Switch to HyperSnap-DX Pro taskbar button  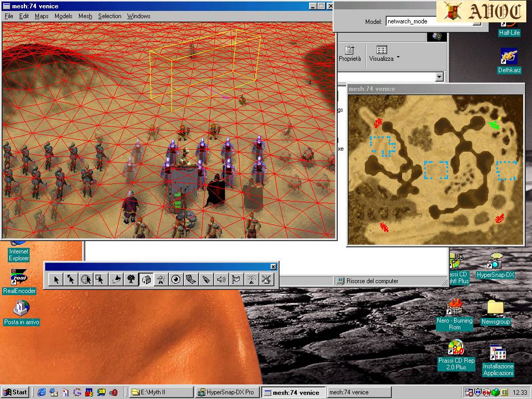click(x=228, y=392)
